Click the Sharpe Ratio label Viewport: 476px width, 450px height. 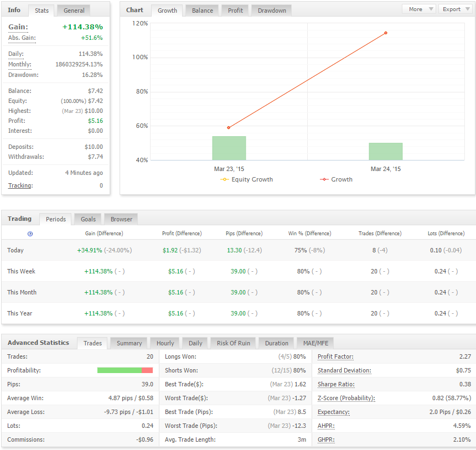(x=336, y=385)
